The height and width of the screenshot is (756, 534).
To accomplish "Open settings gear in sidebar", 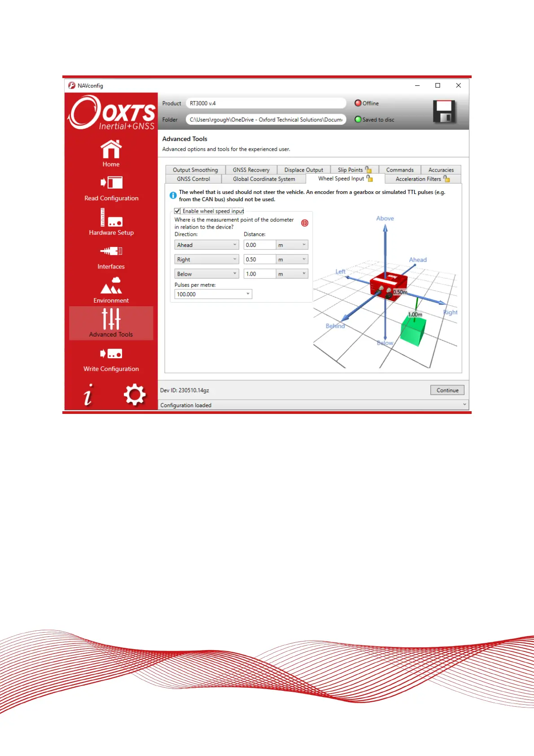I will pos(135,395).
